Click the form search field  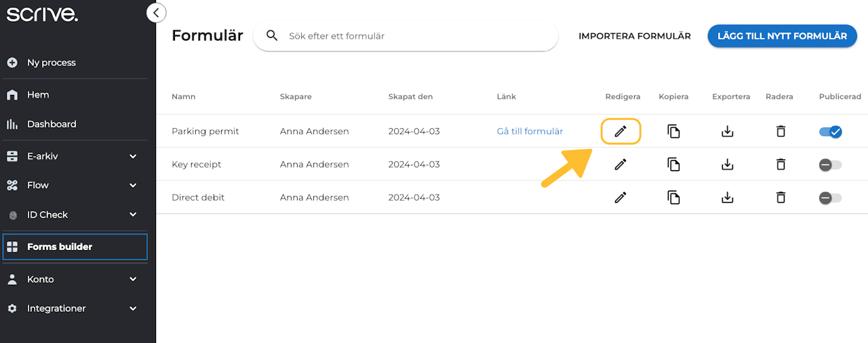click(414, 36)
